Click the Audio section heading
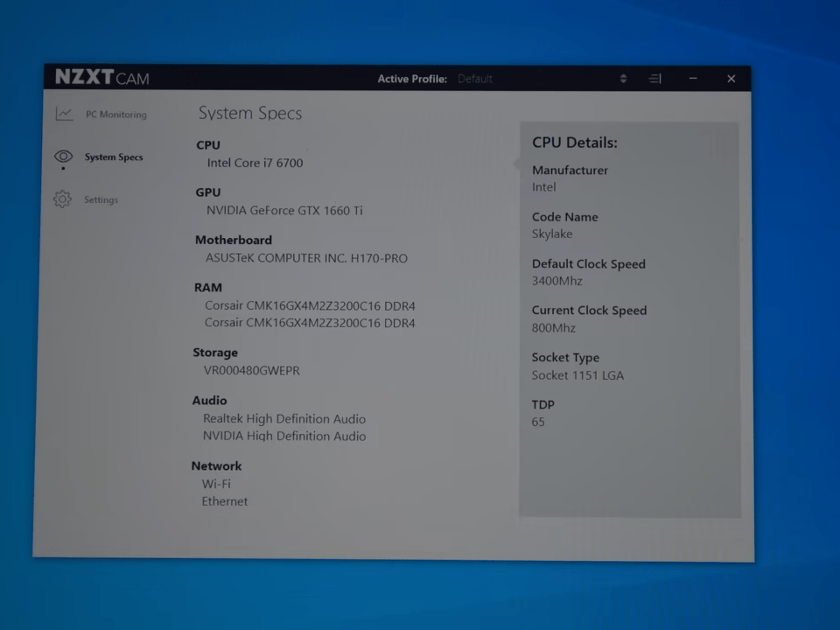 coord(210,400)
